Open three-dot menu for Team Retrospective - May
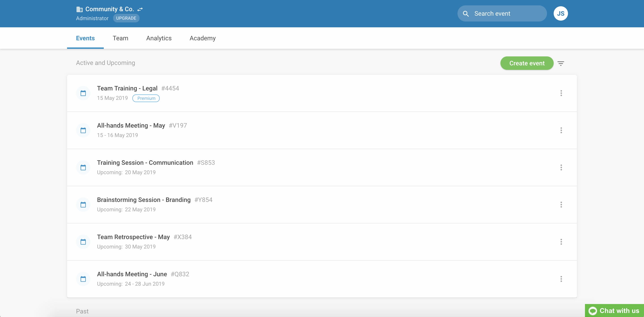644x317 pixels. [x=561, y=242]
